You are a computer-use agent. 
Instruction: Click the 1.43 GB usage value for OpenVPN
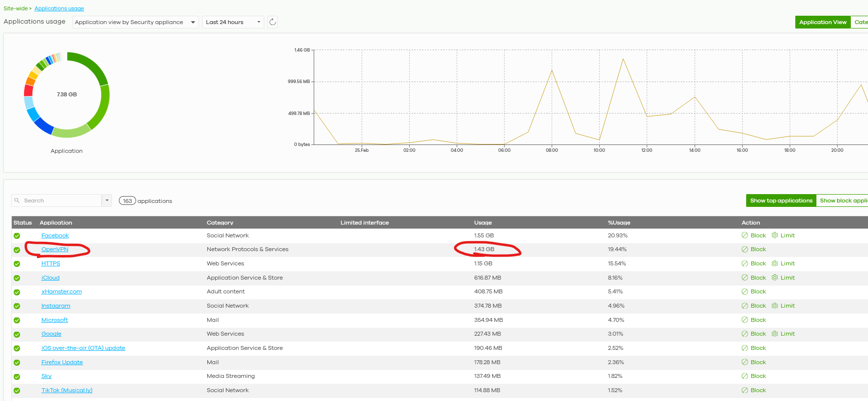click(x=484, y=249)
